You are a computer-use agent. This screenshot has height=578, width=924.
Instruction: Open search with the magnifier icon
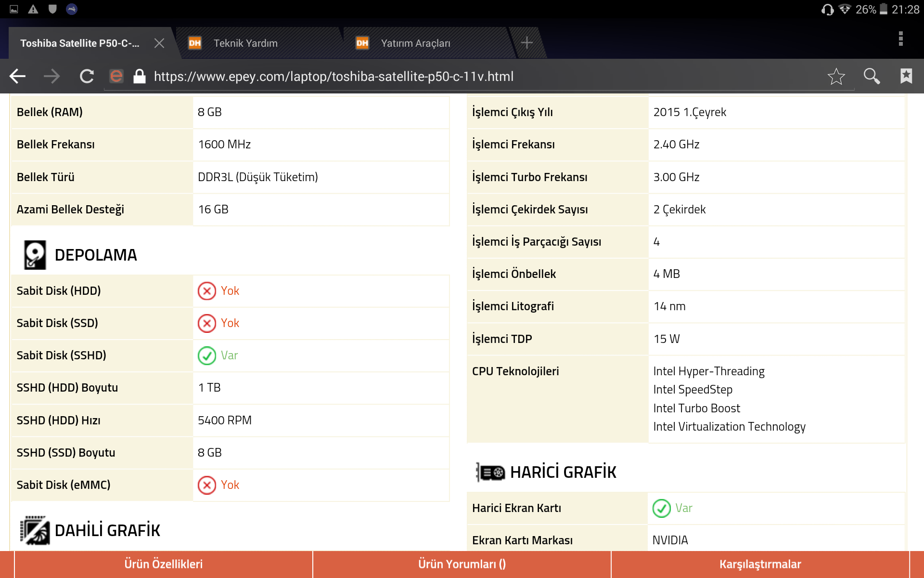click(872, 76)
